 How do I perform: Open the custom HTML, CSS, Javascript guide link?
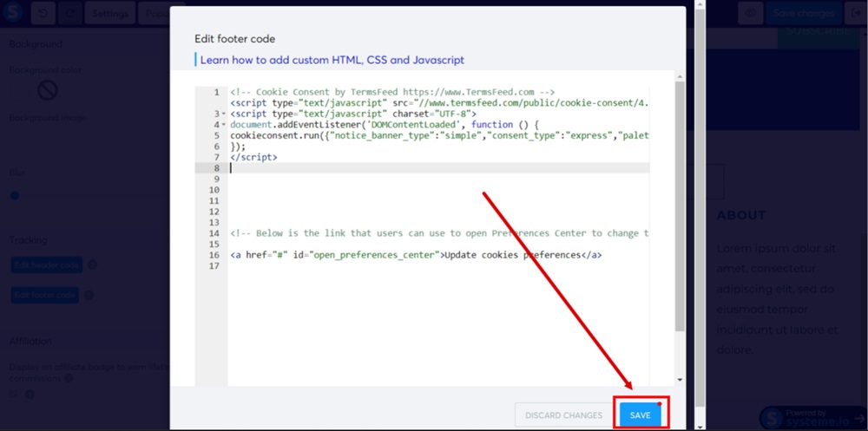pos(332,60)
